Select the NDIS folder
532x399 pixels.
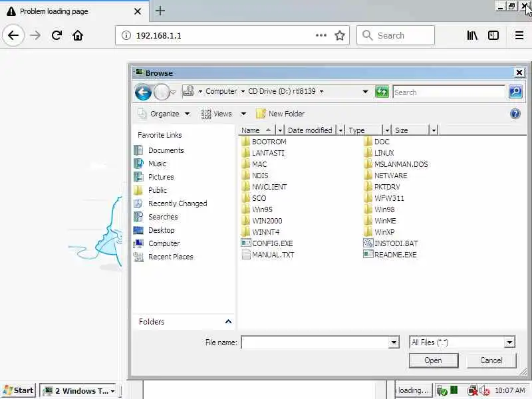[x=255, y=176]
